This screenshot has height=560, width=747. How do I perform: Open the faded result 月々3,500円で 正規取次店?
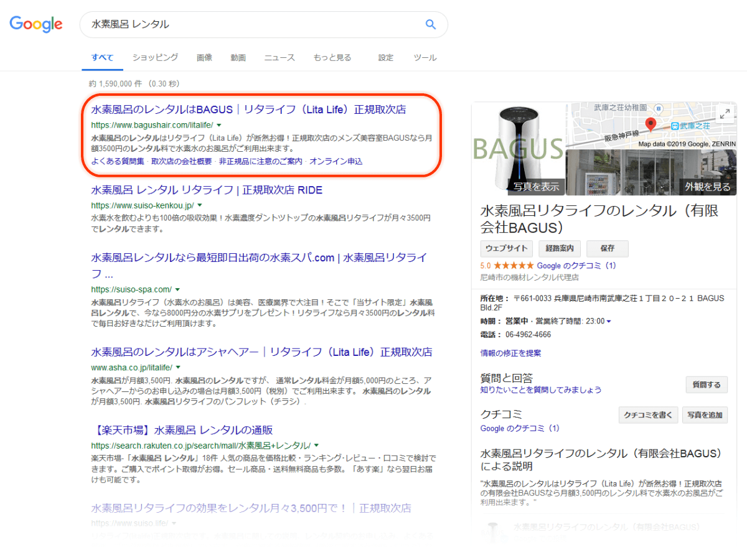(x=251, y=508)
